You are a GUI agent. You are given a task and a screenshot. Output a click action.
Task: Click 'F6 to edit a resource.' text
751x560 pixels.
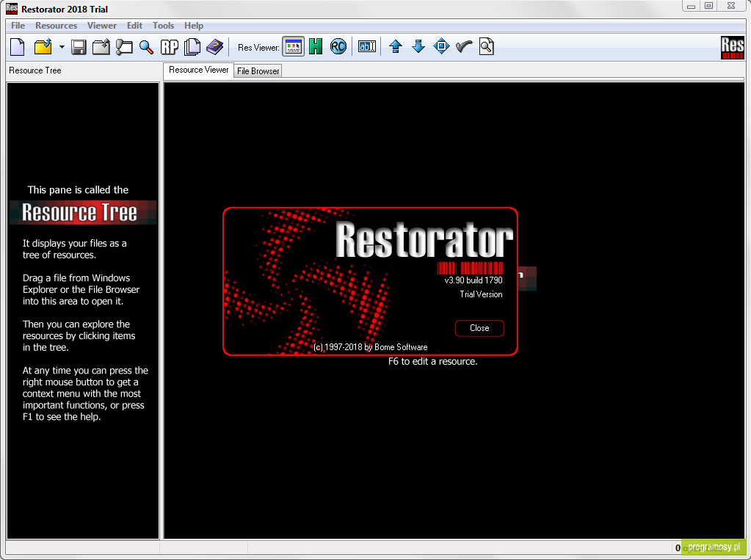pos(432,361)
